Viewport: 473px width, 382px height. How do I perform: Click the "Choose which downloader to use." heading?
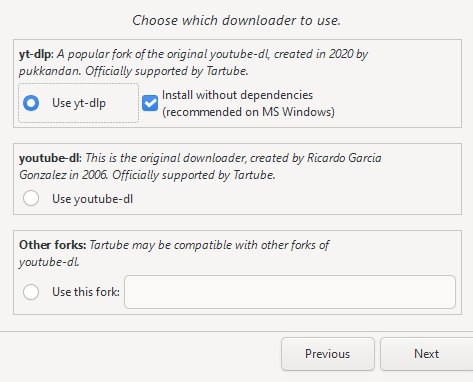coord(237,20)
